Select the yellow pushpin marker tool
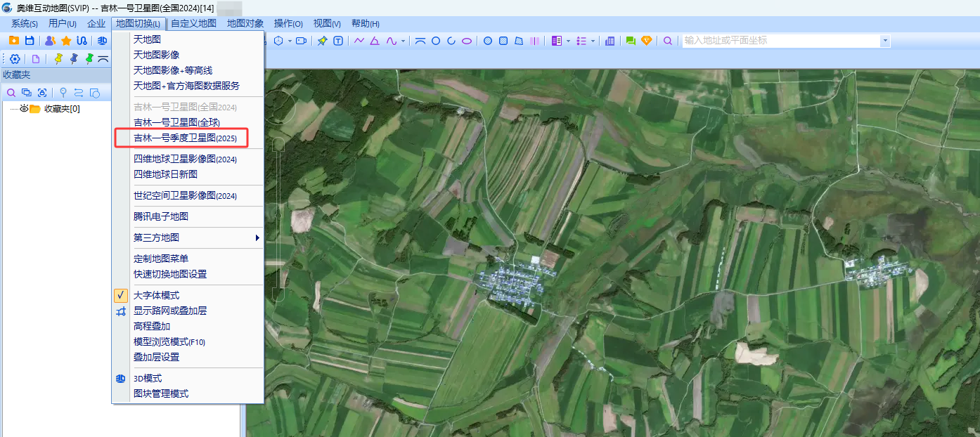Viewport: 980px width, 437px height. (x=58, y=59)
